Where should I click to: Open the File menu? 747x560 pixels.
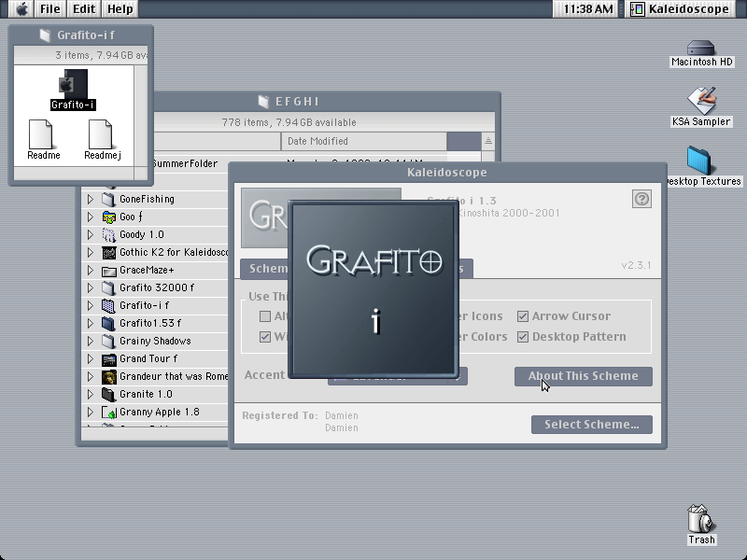pos(50,8)
